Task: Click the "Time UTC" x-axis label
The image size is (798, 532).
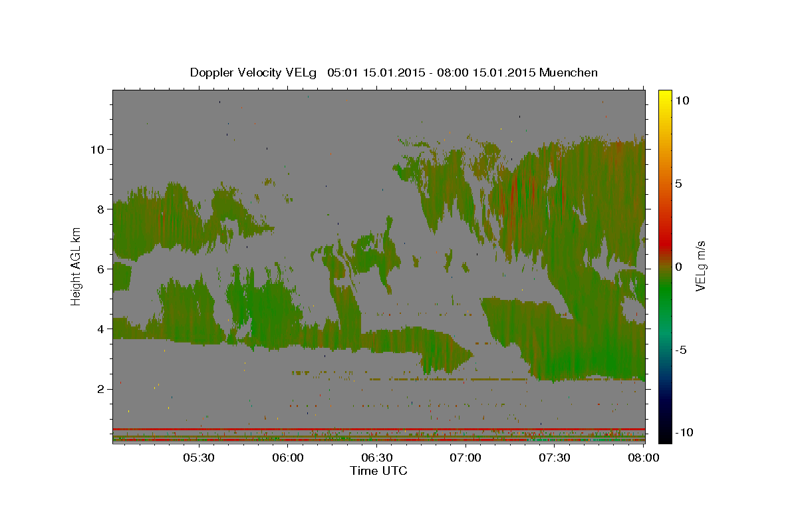Action: 378,471
